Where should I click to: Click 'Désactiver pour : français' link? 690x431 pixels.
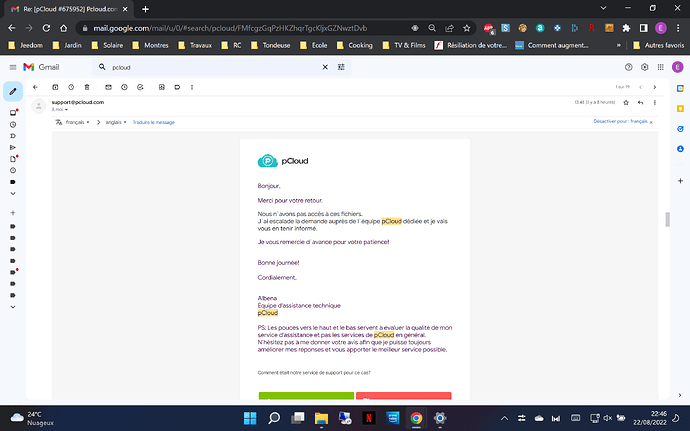pos(620,122)
